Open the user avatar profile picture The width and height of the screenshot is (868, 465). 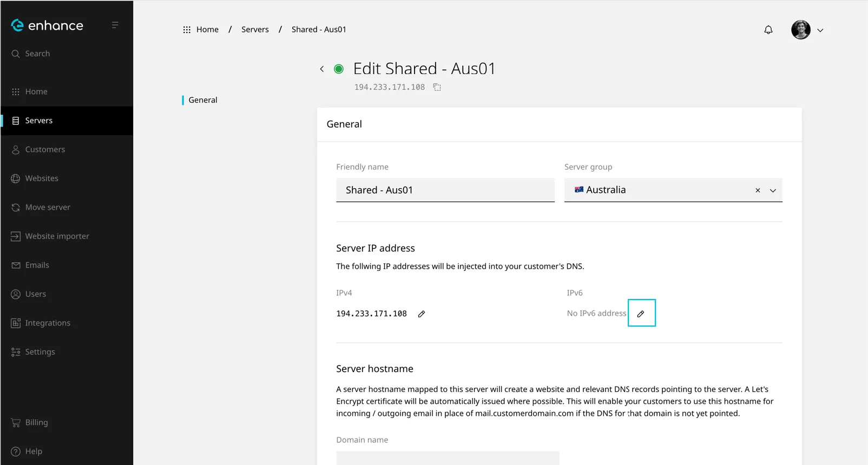click(x=800, y=30)
